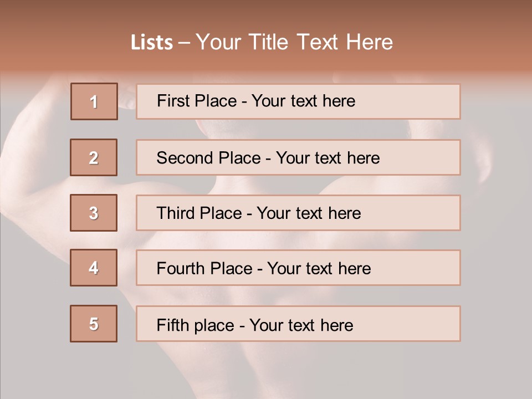Click "Your text here" in the First Place row

tap(303, 101)
